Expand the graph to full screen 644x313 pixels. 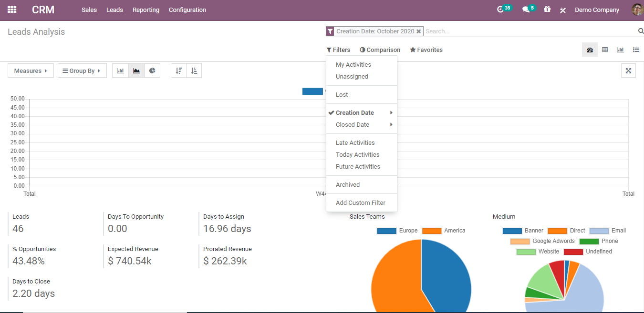(x=628, y=71)
